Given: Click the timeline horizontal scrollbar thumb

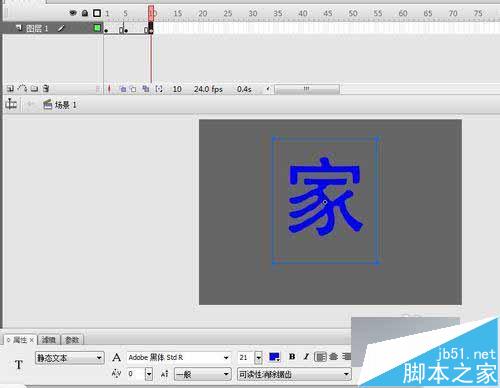Looking at the screenshot, I should click(x=307, y=89).
